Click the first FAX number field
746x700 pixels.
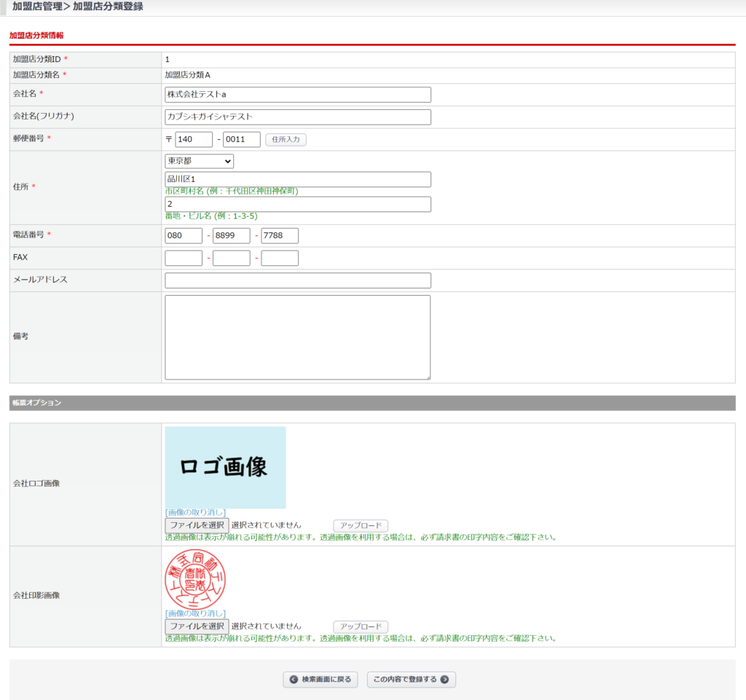(x=184, y=259)
